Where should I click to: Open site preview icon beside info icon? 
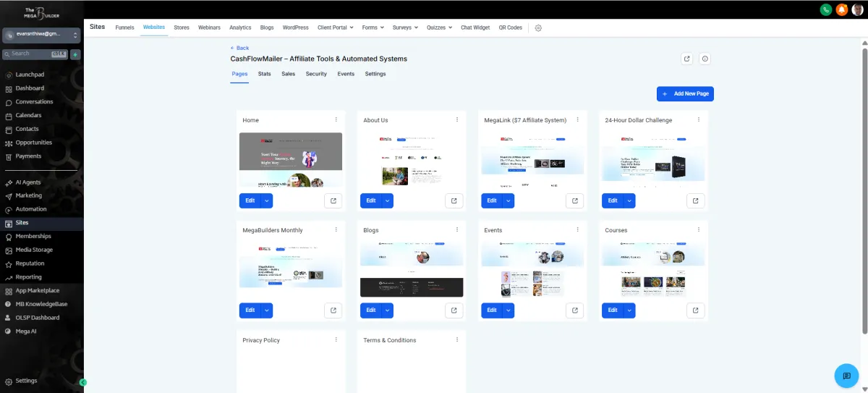[687, 59]
